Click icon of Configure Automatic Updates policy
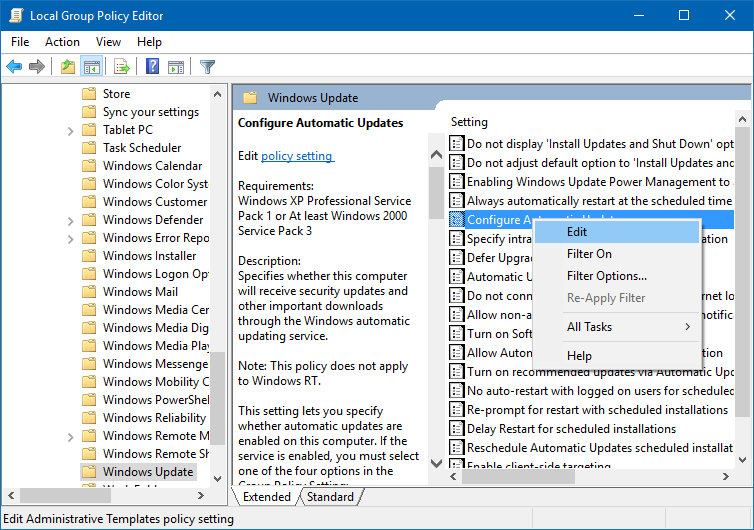This screenshot has height=530, width=754. click(456, 219)
